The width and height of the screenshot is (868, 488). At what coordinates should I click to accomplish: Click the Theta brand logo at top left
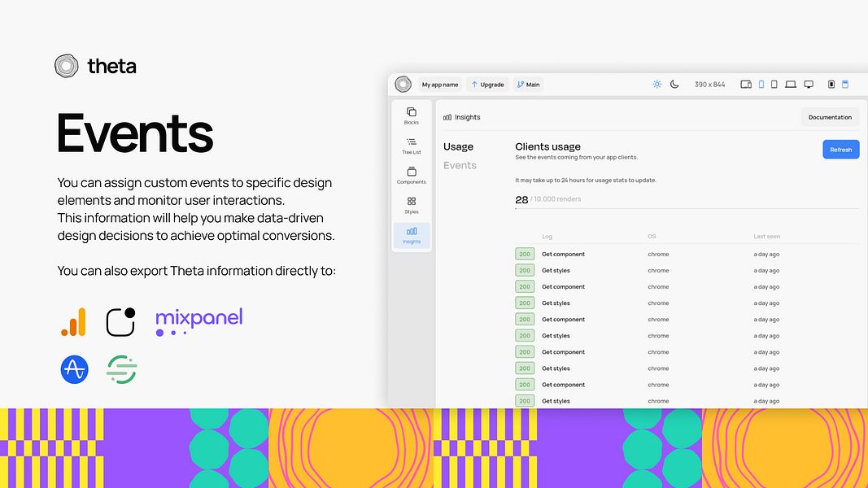[95, 66]
